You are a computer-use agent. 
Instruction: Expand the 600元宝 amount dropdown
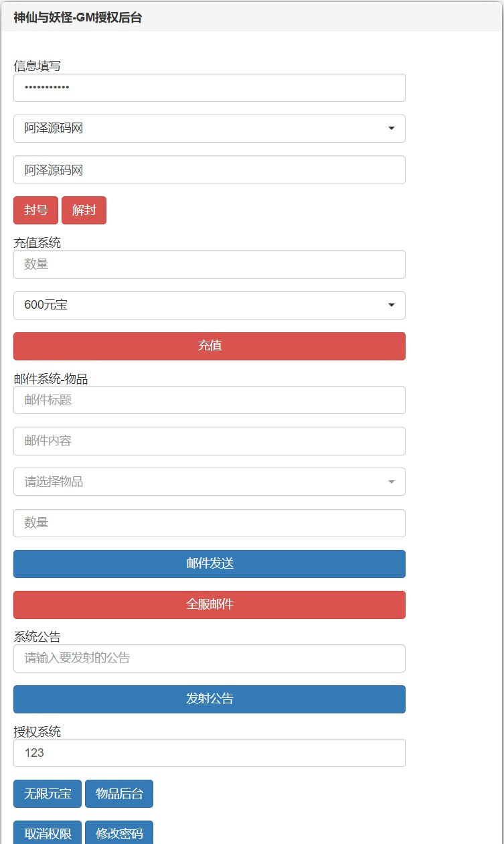(209, 305)
